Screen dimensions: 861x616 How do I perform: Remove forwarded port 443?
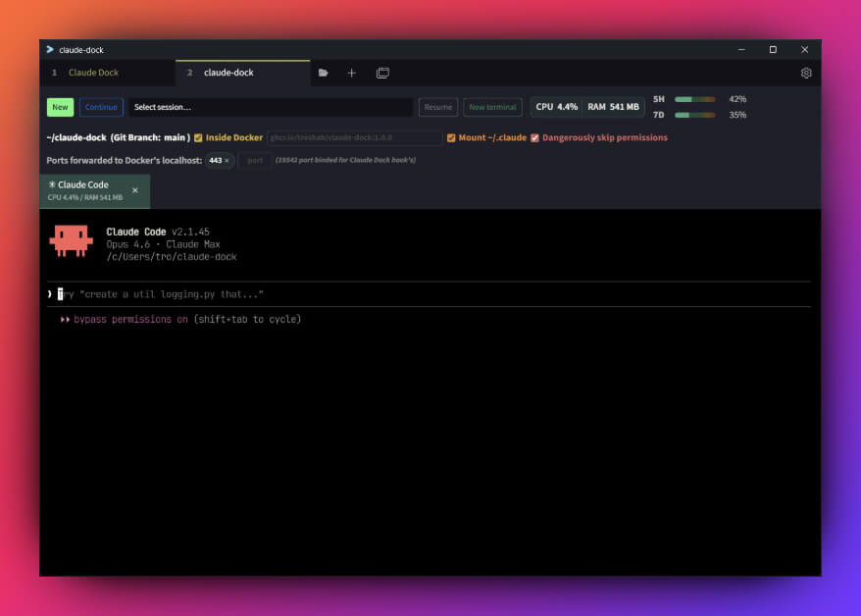tap(227, 161)
